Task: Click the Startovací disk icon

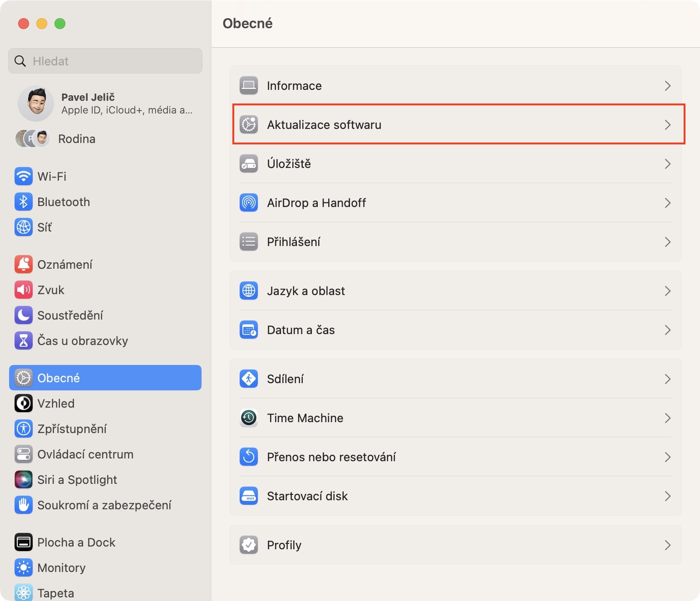Action: click(x=249, y=496)
